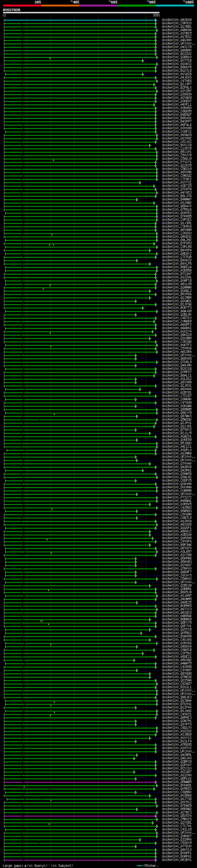Screen dimensions: 197x868
Task: Open the purple alignment bar for UniRef100_Q5X574
Action: point(80,816)
